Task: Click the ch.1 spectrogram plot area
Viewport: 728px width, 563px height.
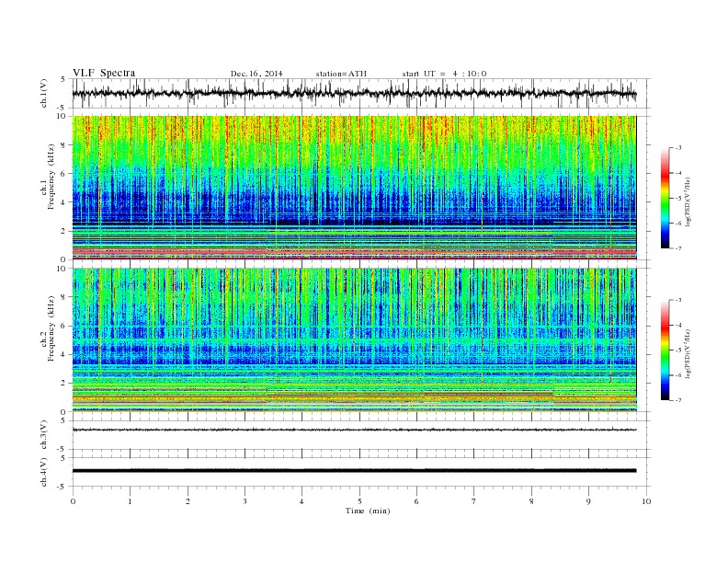Action: point(354,188)
